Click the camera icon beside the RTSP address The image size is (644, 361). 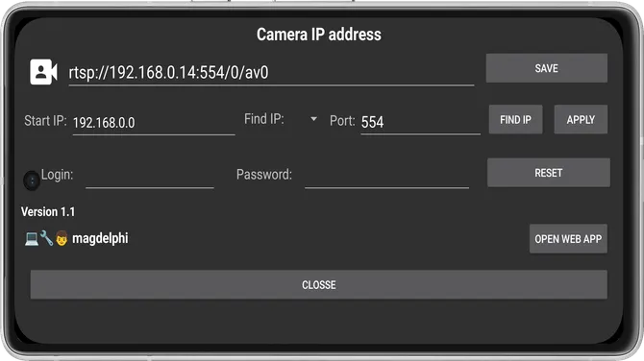coord(43,72)
